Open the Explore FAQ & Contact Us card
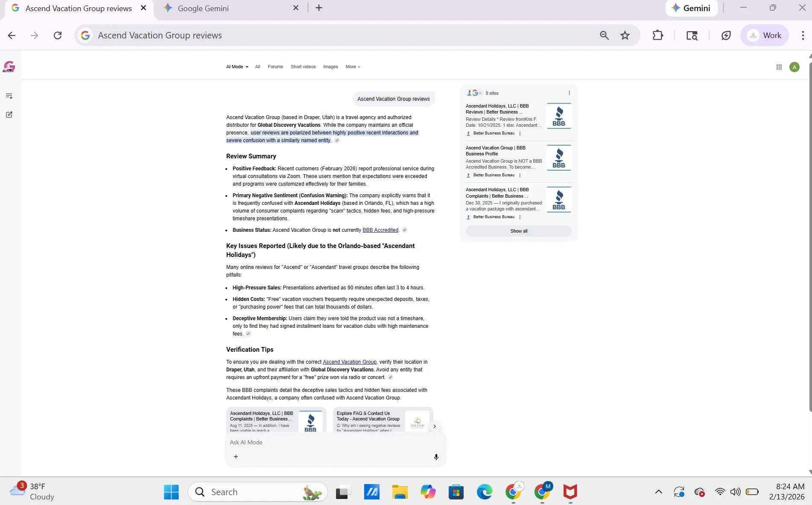 click(x=383, y=420)
